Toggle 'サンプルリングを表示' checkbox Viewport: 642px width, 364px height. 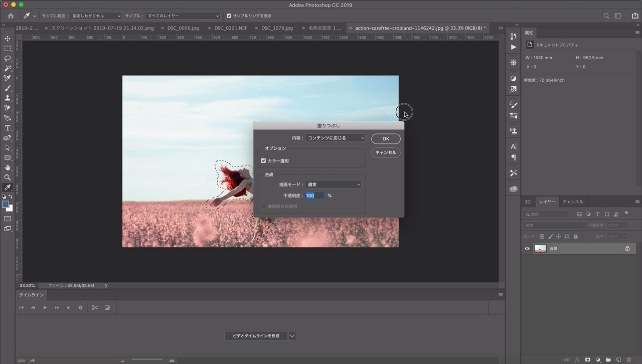(x=229, y=16)
